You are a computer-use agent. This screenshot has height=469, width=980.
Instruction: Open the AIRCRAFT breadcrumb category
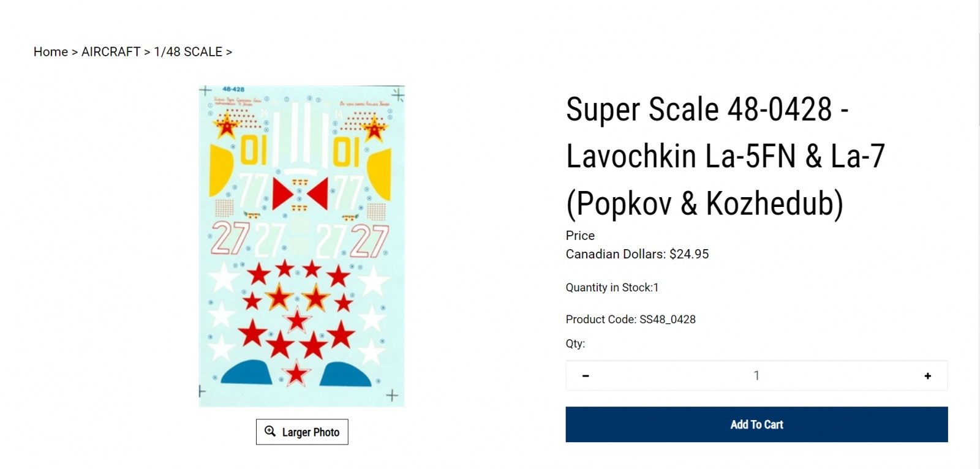(x=111, y=52)
